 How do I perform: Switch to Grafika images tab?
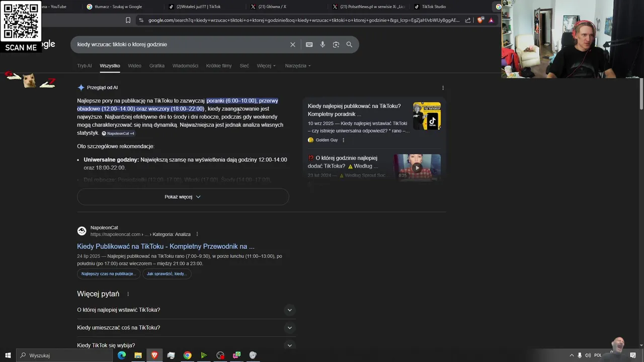[157, 66]
